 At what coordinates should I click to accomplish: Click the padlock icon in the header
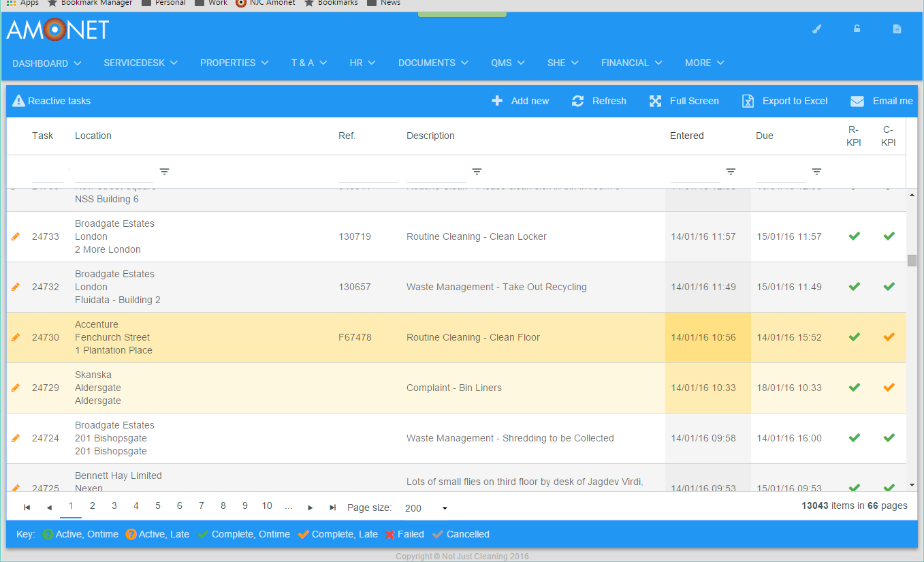coord(857,29)
